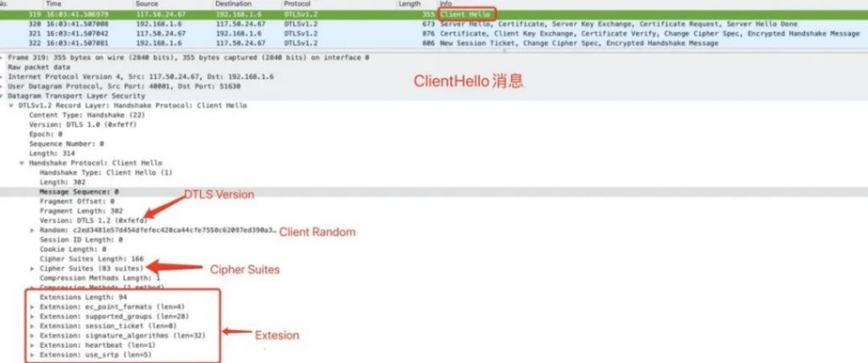Expand Extension: ec_point_formats
The image size is (868, 363).
(x=33, y=306)
